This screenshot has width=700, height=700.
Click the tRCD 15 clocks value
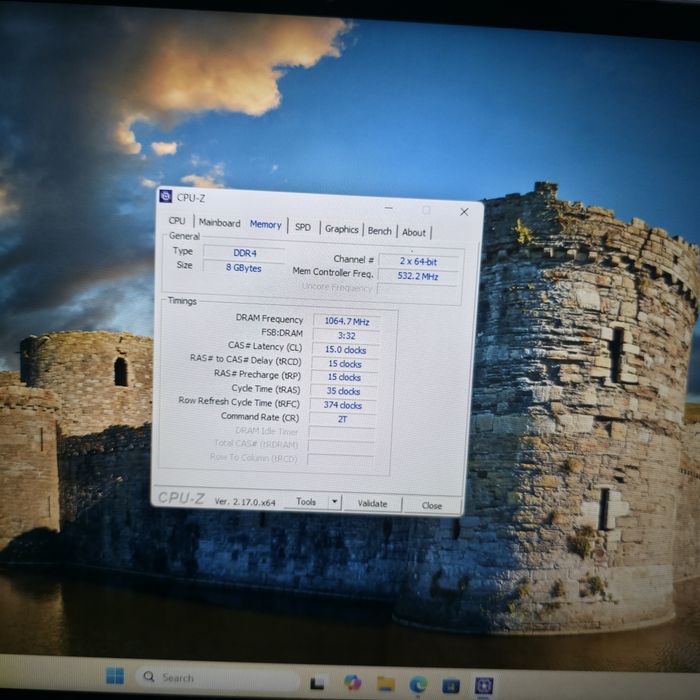(345, 363)
